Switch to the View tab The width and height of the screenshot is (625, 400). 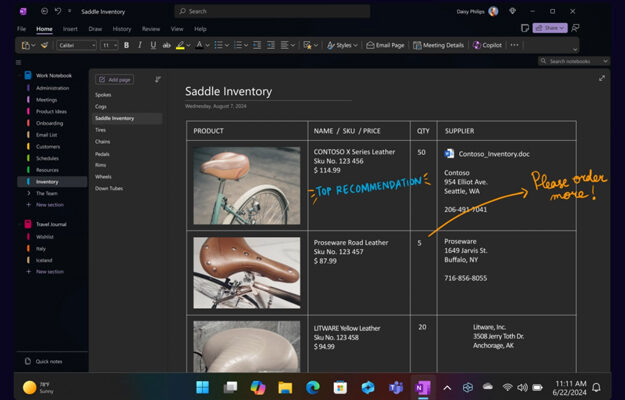[177, 29]
